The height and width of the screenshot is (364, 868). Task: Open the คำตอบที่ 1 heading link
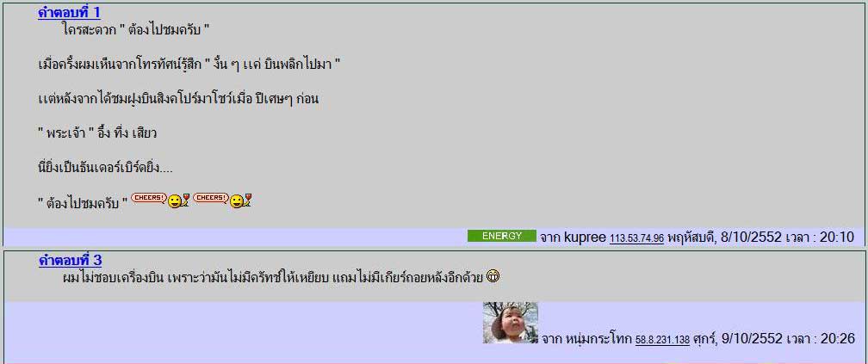[69, 13]
